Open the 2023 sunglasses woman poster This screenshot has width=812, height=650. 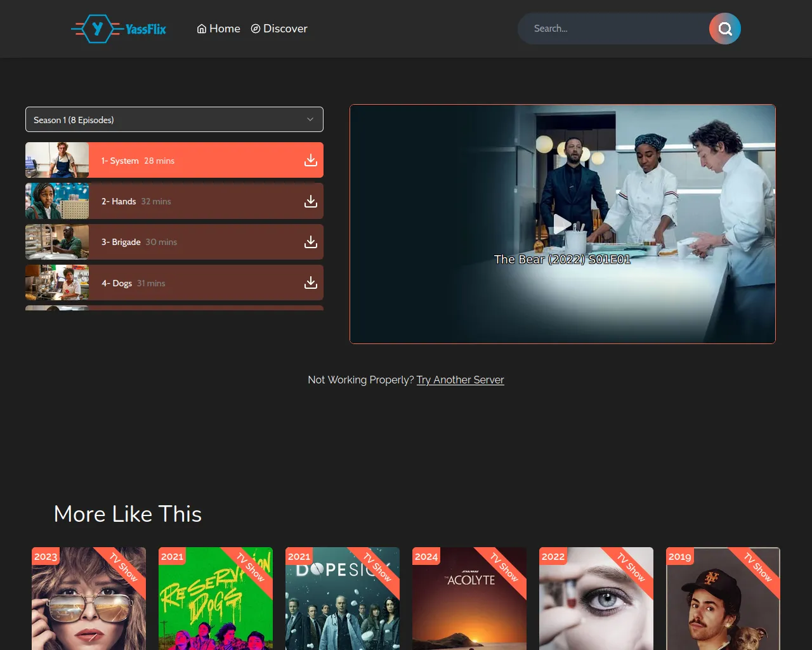(x=89, y=600)
